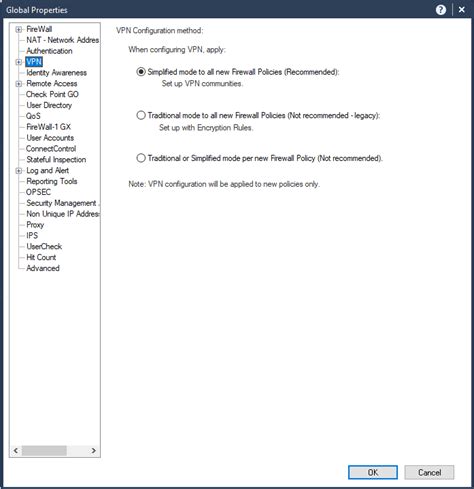Select Traditional or Simplified mode per policy
The height and width of the screenshot is (489, 474).
point(141,158)
